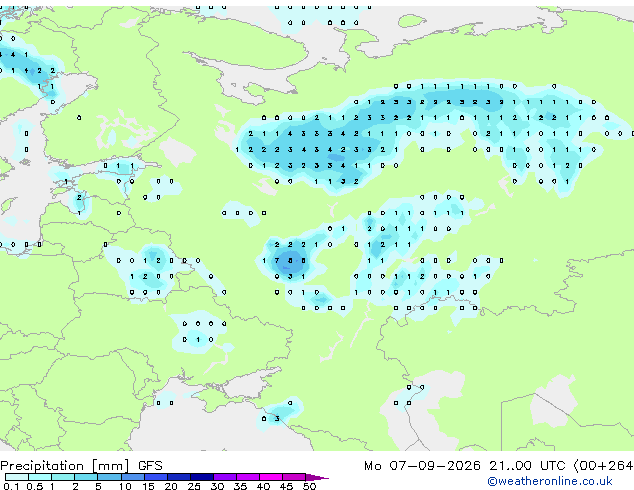The image size is (634, 490).
Task: Click the '7' precipitation value on the map
Action: 277,261
